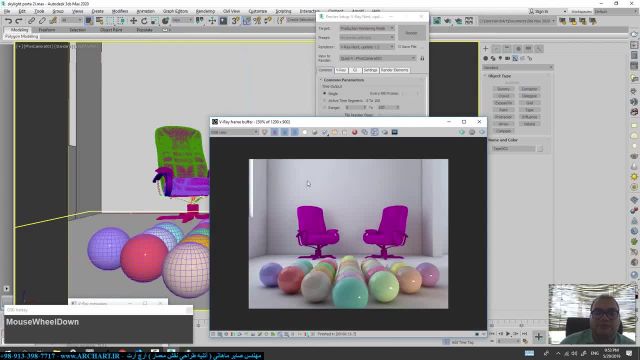Enable the Save File checkbox
The image size is (640, 360).
click(400, 47)
